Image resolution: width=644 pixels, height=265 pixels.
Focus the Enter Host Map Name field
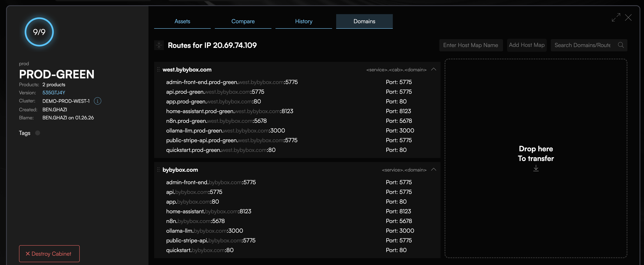471,45
